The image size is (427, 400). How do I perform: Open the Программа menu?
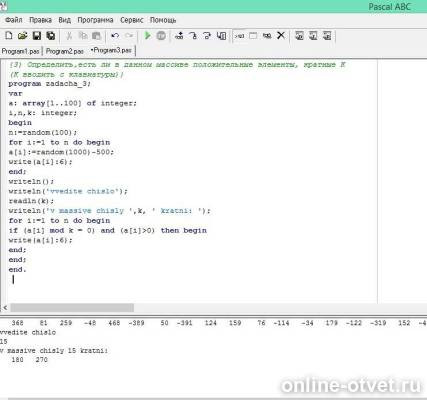[95, 20]
